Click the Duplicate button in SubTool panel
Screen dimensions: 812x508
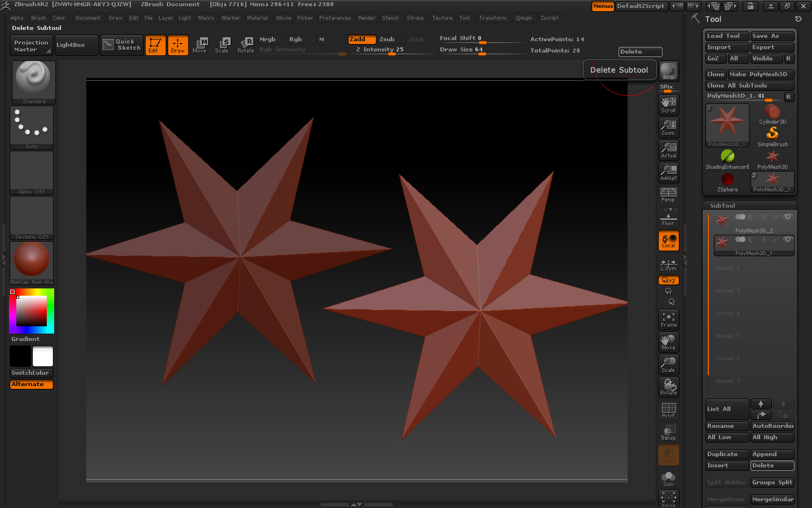(727, 454)
